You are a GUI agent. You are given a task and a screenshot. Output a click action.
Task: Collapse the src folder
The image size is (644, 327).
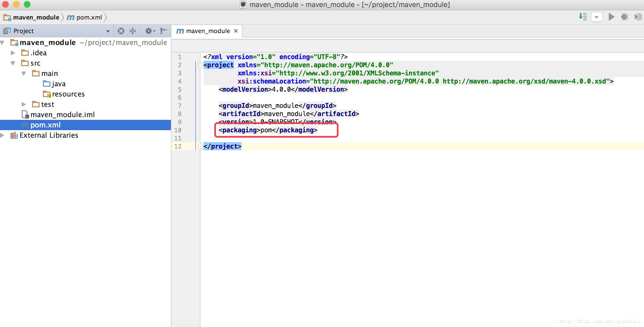click(x=13, y=63)
